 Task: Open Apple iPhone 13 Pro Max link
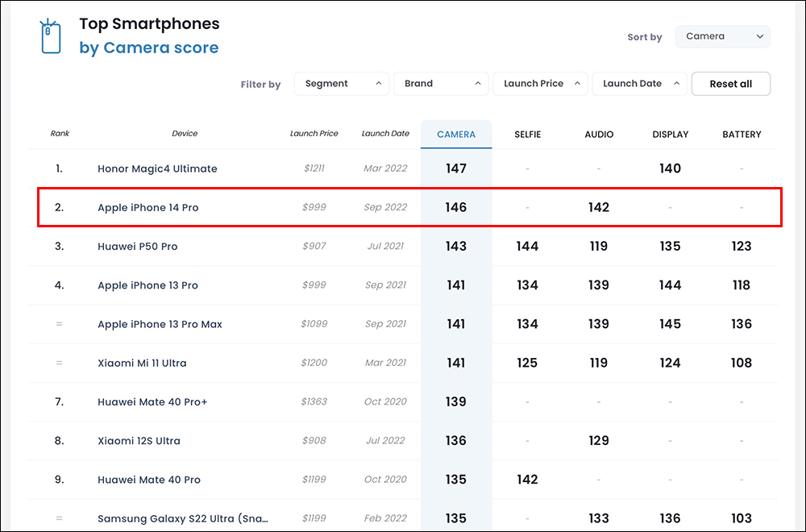tap(160, 324)
